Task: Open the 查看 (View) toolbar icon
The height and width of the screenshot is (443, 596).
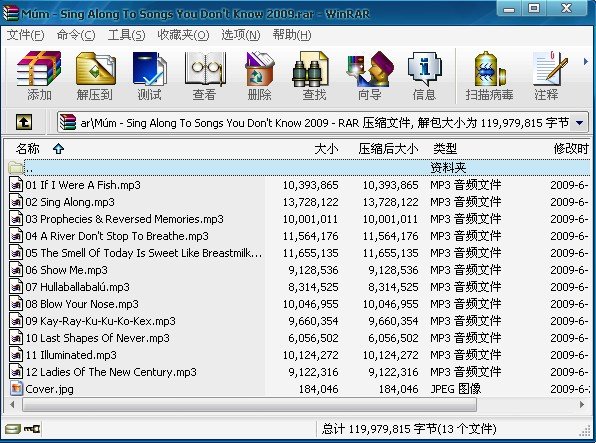Action: (x=204, y=76)
